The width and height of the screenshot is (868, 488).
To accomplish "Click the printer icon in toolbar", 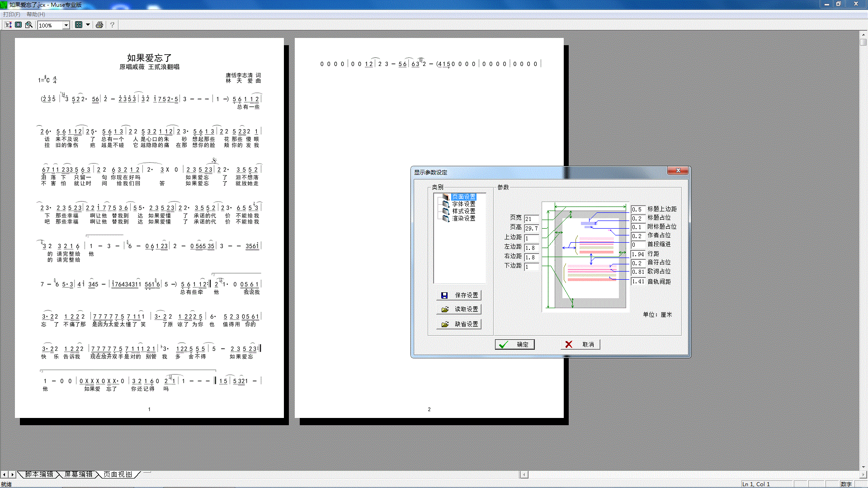I will 99,25.
